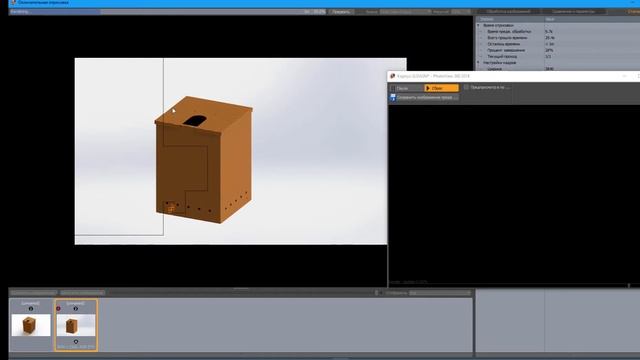Click the info icon above first thumbnail
640x360 pixels.
(31, 309)
